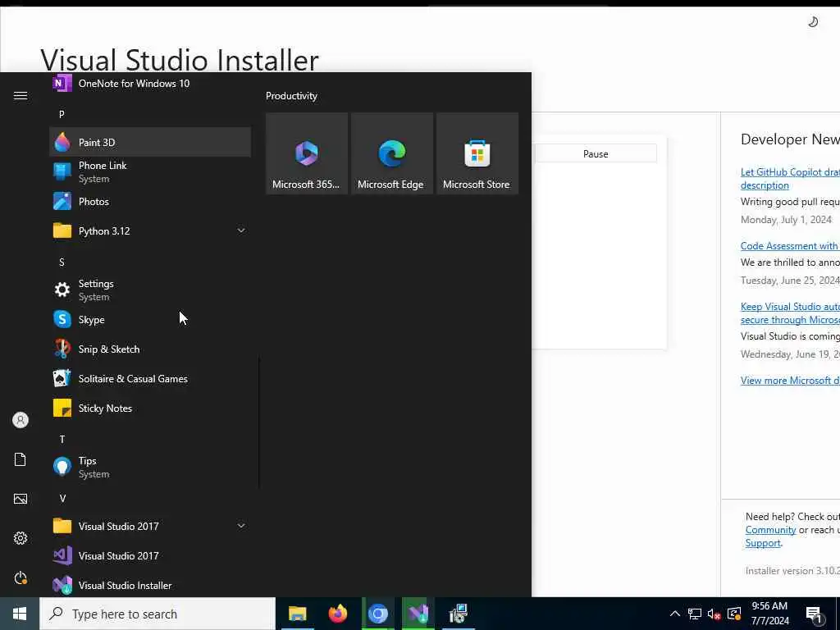The width and height of the screenshot is (840, 630).
Task: Open the Microsoft 365 tile
Action: click(x=307, y=153)
